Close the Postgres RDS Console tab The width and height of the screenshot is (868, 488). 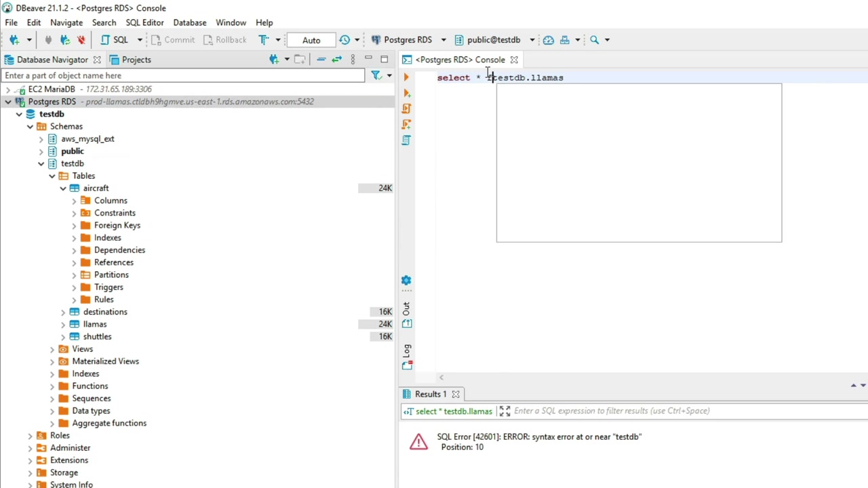pyautogui.click(x=514, y=60)
